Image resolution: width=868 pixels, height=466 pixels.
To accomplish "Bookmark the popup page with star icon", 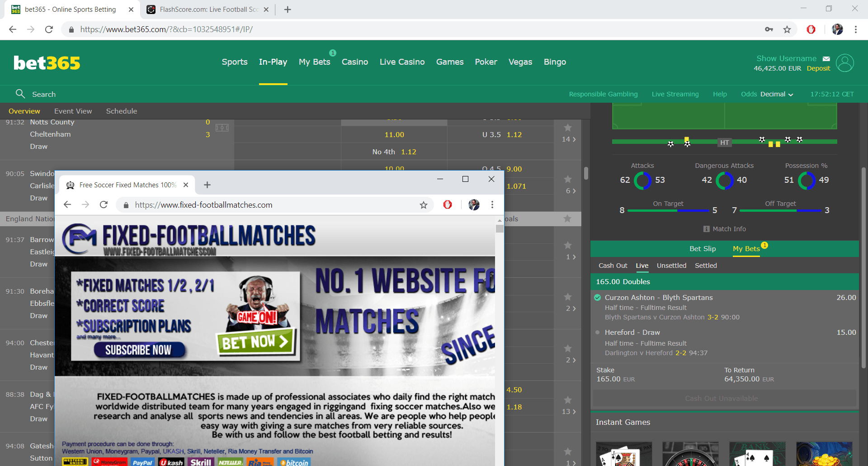I will point(424,205).
